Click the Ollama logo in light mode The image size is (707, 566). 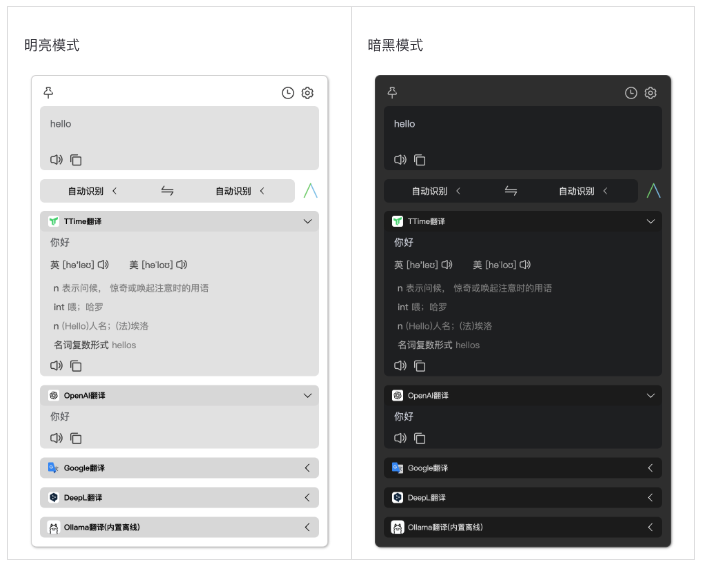pos(54,527)
